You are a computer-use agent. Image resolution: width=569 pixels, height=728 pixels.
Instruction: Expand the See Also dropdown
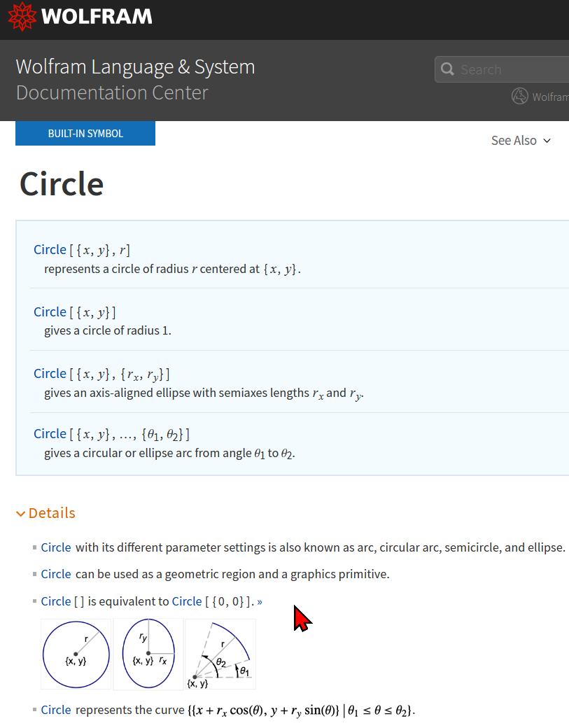pyautogui.click(x=521, y=141)
